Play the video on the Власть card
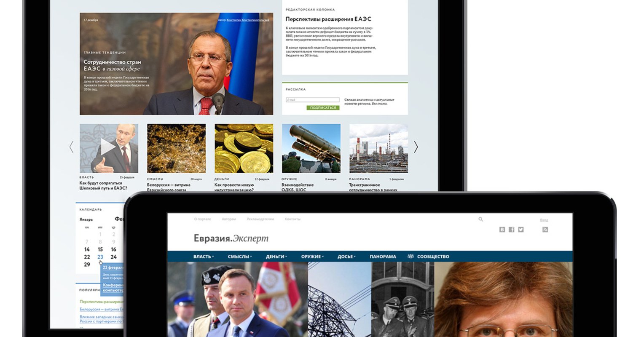Viewport: 644px width, 337px height. tap(109, 147)
